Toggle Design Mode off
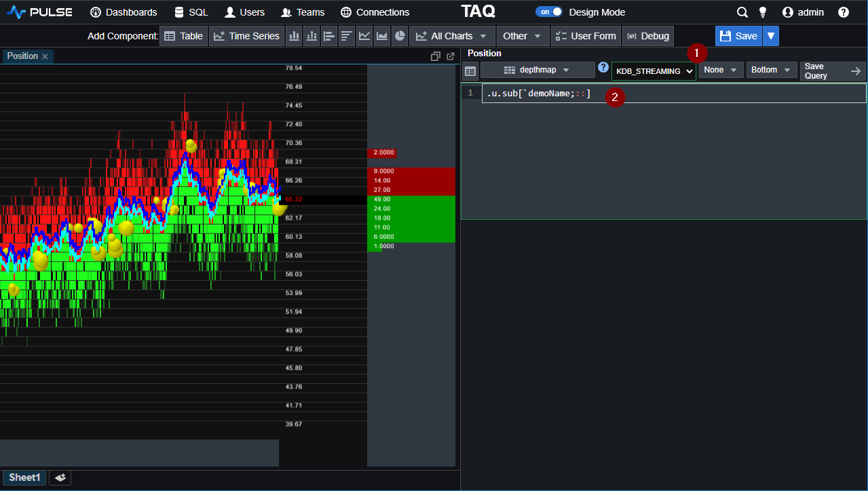 (x=549, y=12)
